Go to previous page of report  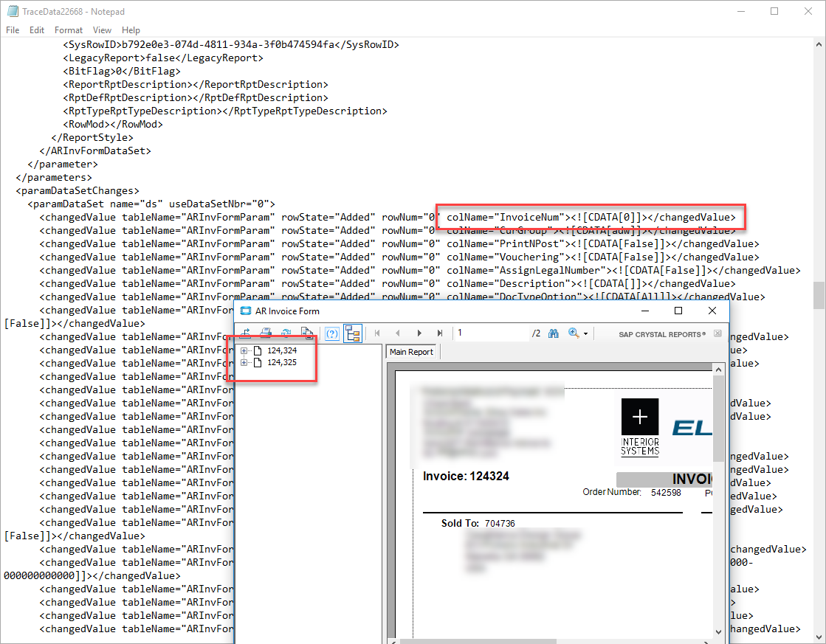[x=398, y=333]
